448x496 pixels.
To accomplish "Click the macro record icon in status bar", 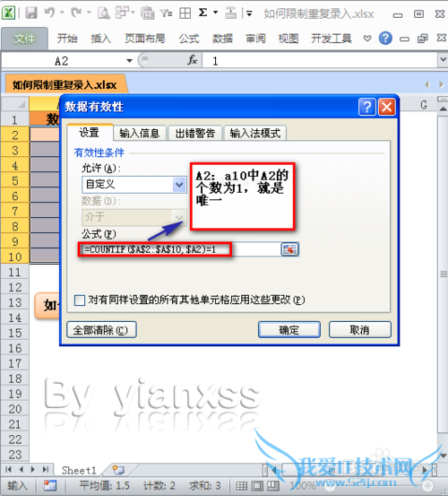I will [50, 485].
